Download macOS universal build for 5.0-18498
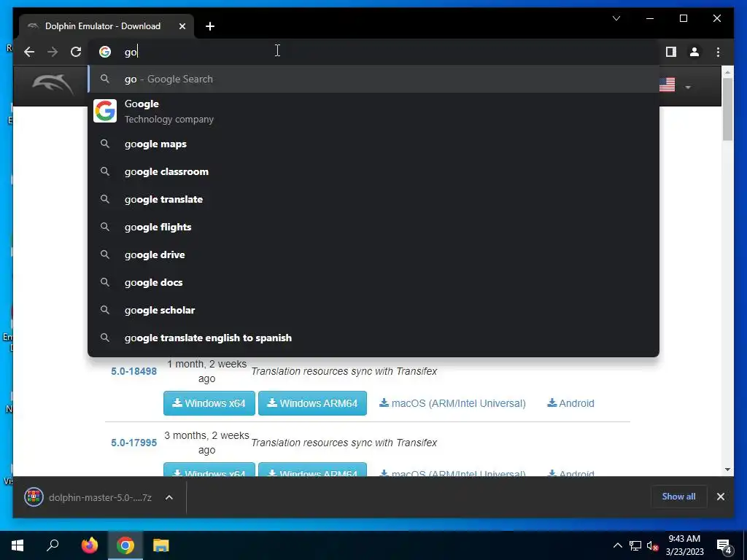The width and height of the screenshot is (747, 560). click(452, 403)
